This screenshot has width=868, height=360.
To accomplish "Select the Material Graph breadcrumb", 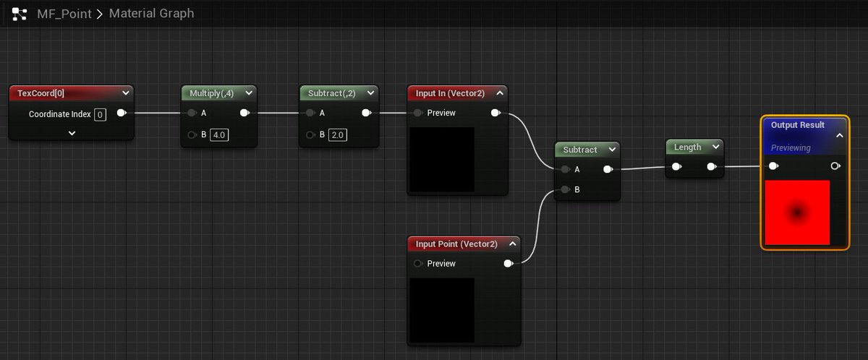I will point(151,14).
